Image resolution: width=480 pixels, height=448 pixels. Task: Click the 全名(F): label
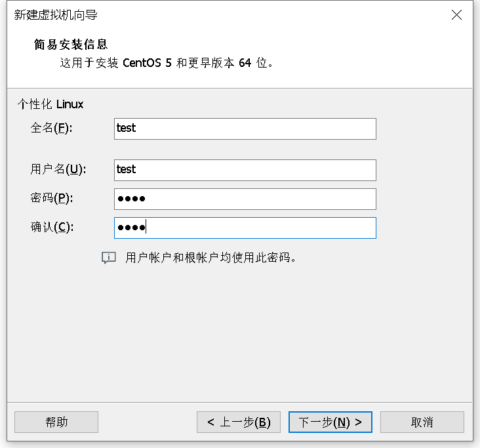tap(51, 128)
